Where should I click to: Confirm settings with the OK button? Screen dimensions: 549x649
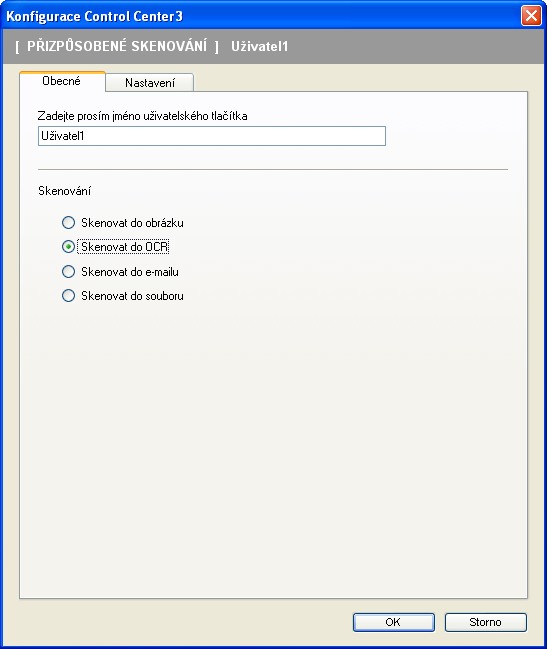pos(394,622)
